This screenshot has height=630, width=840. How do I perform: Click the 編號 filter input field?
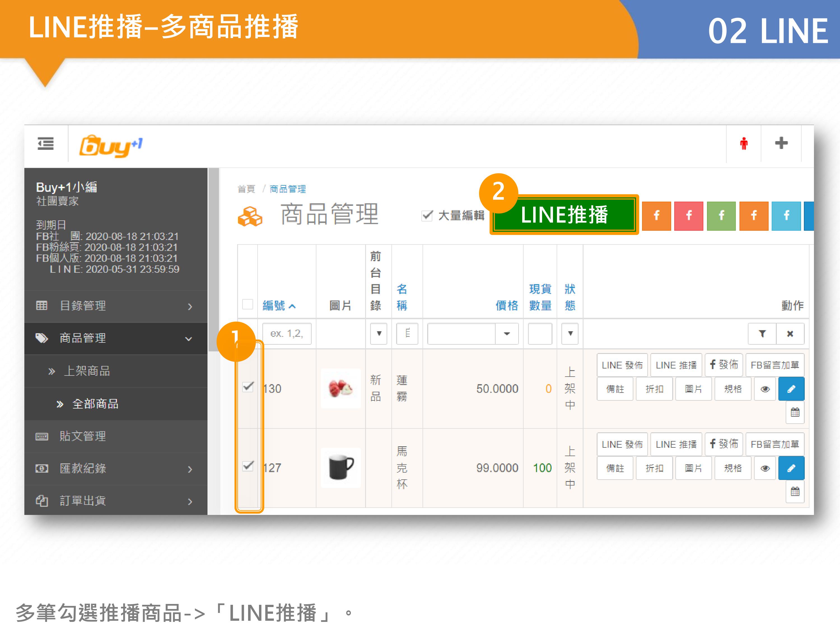(287, 334)
